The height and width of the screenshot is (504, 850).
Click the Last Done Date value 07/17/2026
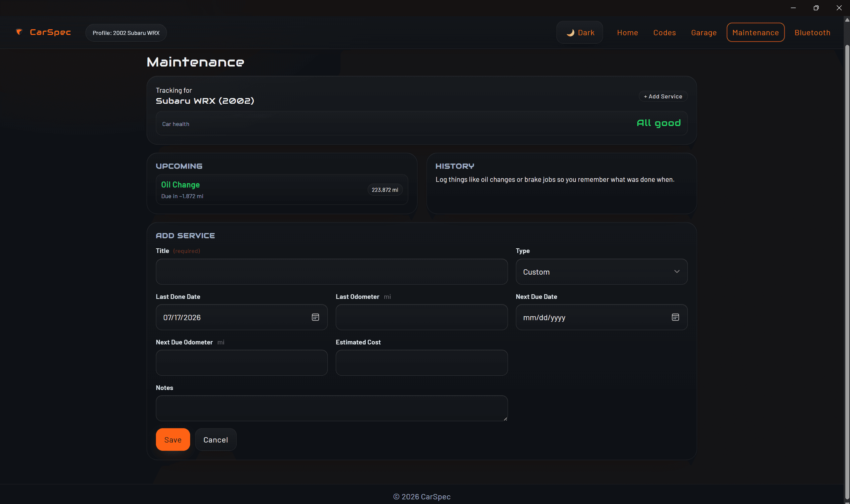pyautogui.click(x=182, y=317)
